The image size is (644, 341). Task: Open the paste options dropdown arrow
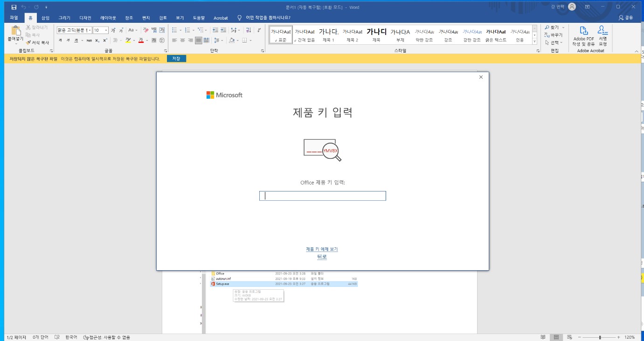pyautogui.click(x=15, y=44)
